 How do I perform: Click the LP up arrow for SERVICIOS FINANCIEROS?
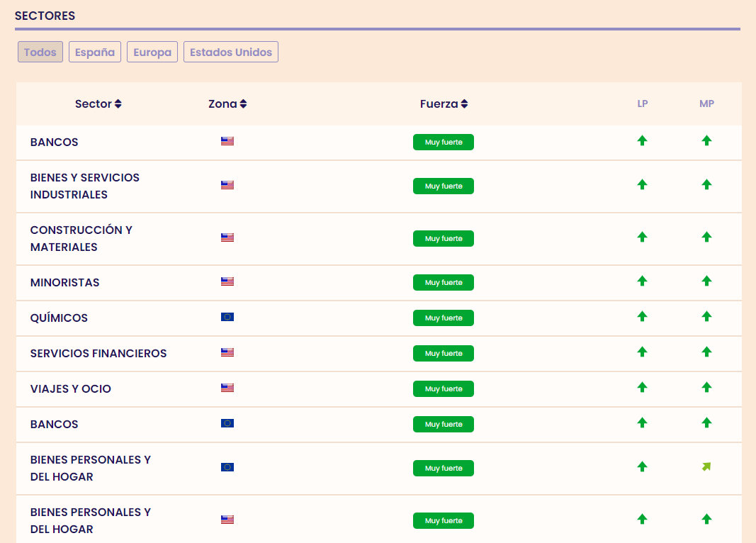click(642, 352)
